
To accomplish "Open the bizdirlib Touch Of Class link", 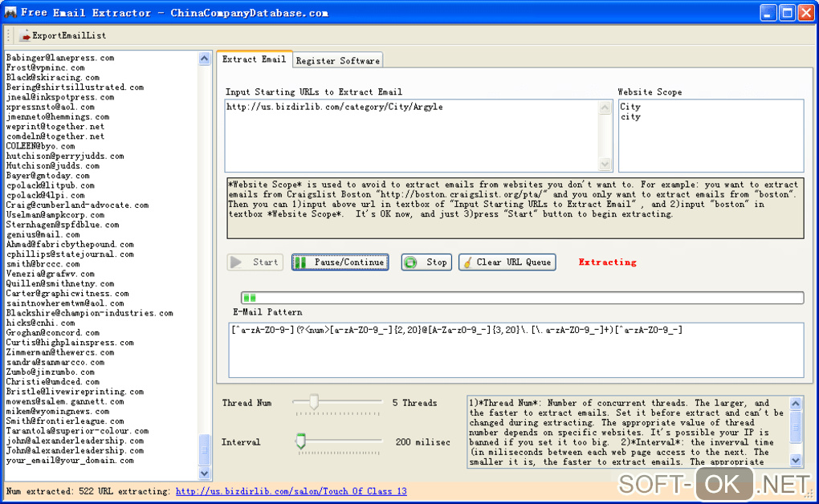I will click(291, 491).
